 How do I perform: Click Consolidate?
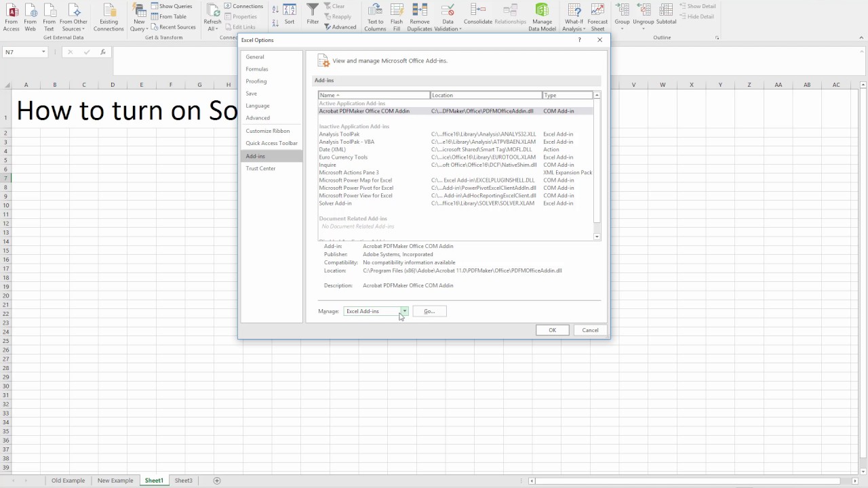tap(478, 14)
